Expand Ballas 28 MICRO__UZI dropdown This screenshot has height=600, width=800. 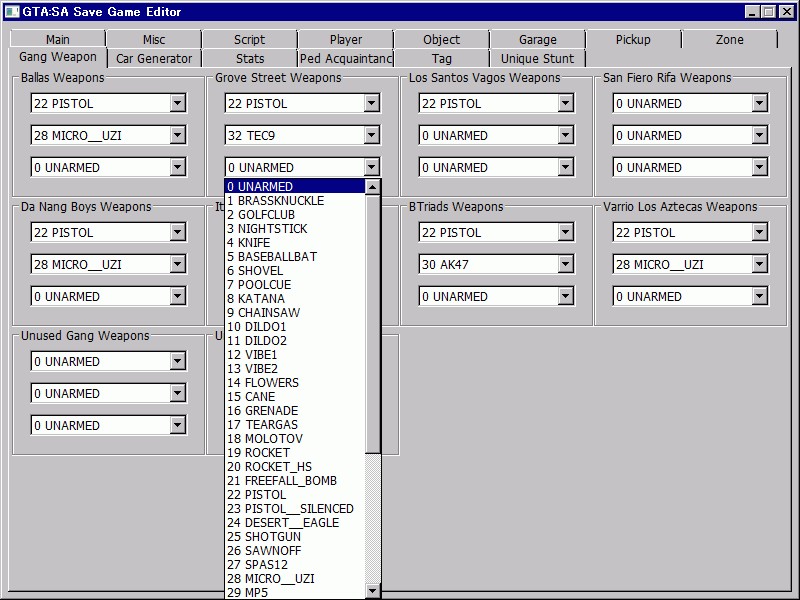click(x=178, y=135)
